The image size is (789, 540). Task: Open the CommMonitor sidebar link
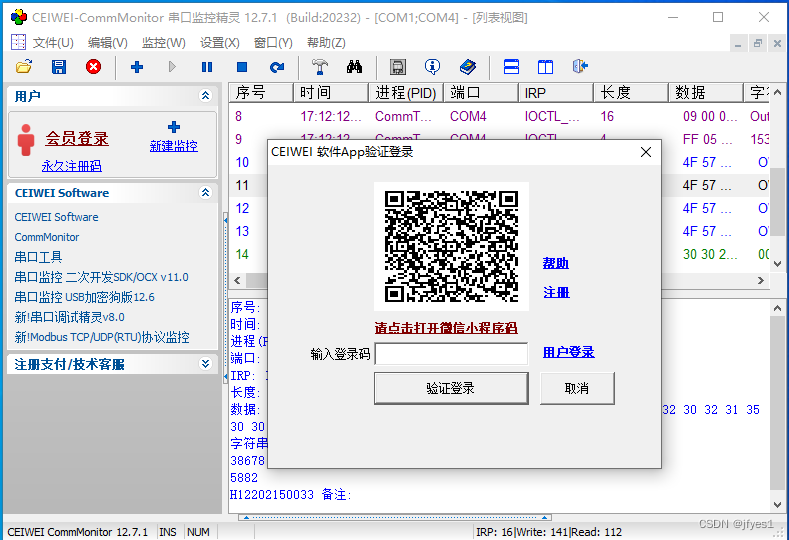tap(47, 237)
